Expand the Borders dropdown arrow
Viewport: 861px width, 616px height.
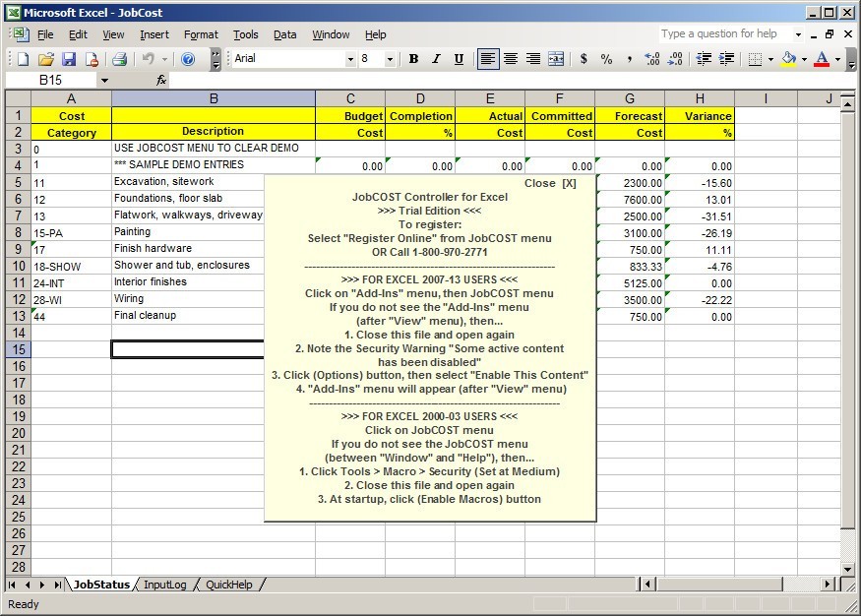pyautogui.click(x=770, y=59)
